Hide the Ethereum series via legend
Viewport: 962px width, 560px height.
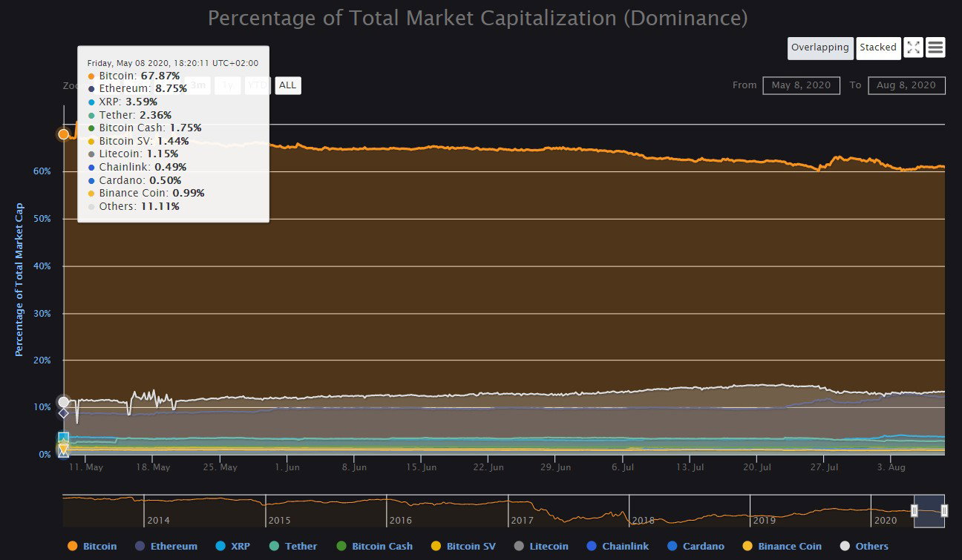166,546
